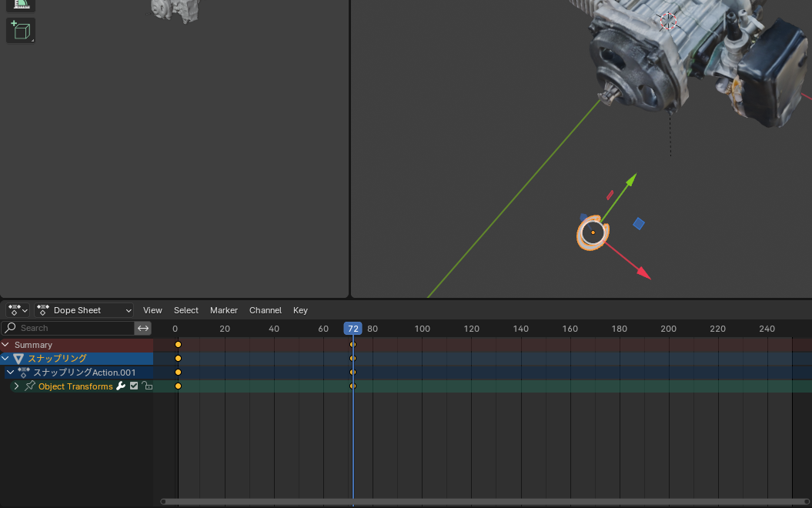Click the object triangle icon beside スナップリング
Image resolution: width=812 pixels, height=508 pixels.
click(18, 359)
